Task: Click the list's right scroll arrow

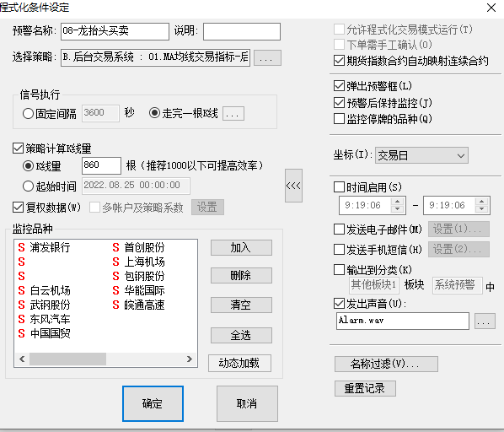Action: click(190, 359)
